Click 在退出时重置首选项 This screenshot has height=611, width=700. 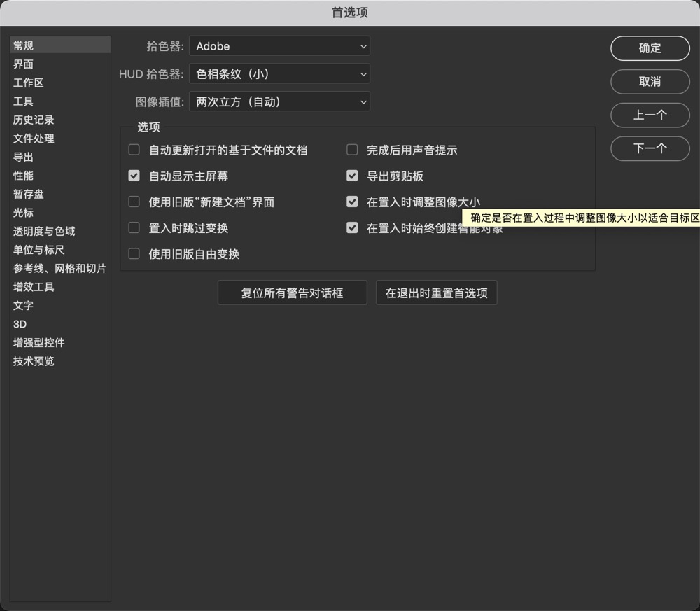(436, 292)
